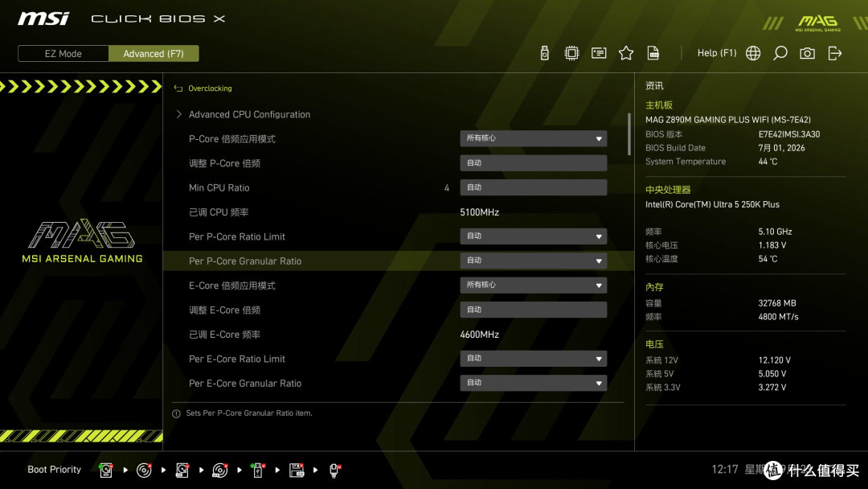This screenshot has width=868, height=489.
Task: Click the 5100MHz adjusted CPU frequency value
Action: point(479,212)
